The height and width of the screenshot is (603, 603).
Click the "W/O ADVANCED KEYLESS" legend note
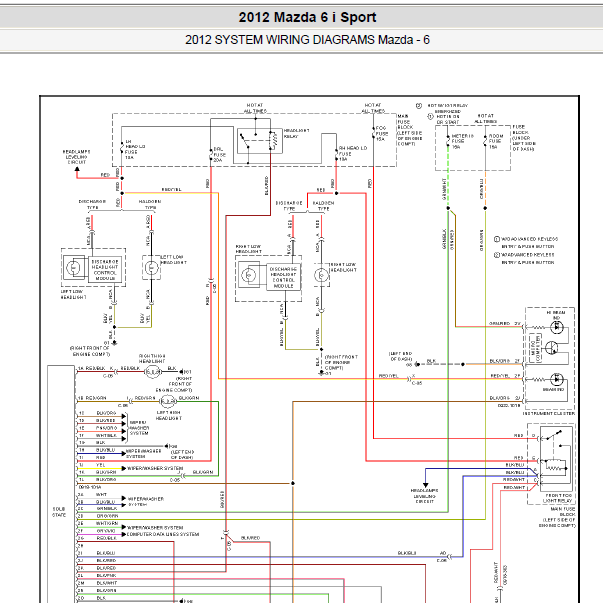[529, 243]
